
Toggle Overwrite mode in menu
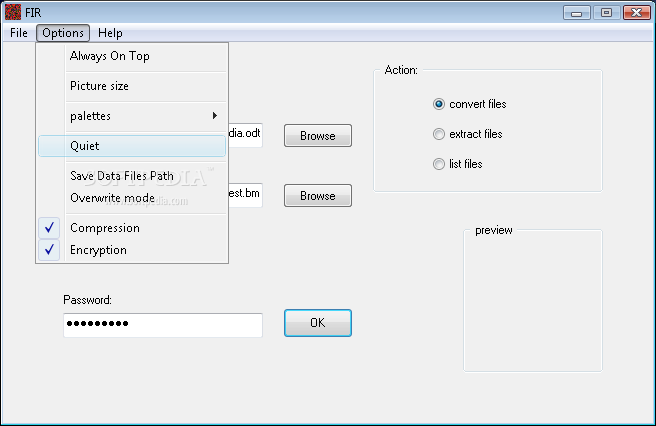pyautogui.click(x=111, y=198)
